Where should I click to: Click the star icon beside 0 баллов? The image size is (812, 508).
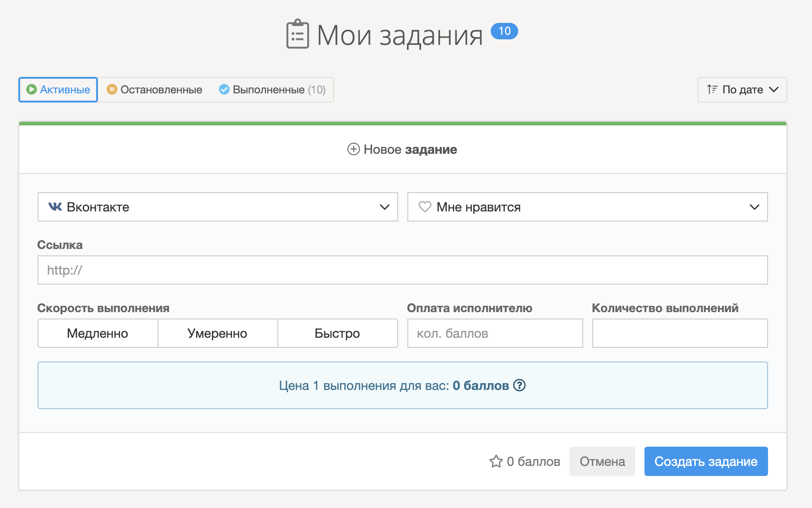[x=496, y=461]
